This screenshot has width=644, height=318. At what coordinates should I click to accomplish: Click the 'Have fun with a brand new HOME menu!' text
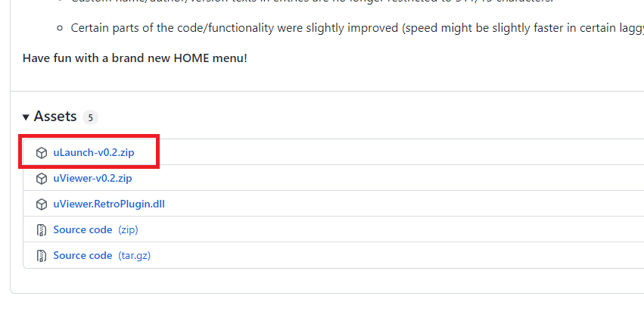[135, 58]
